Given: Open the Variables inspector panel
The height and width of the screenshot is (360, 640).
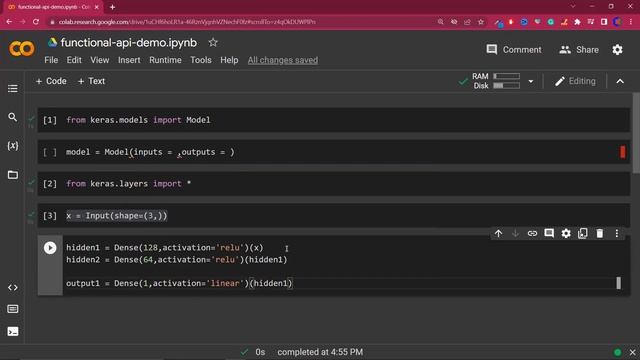Looking at the screenshot, I should coord(13,146).
